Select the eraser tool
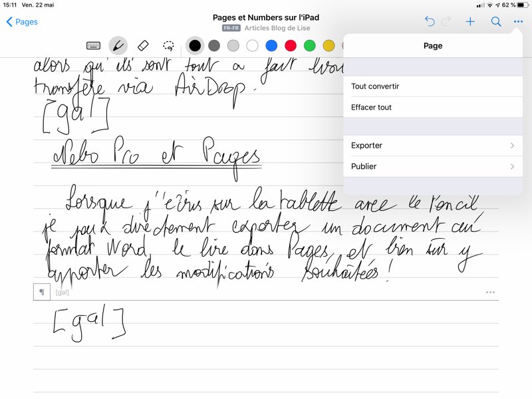532x399 pixels. coord(143,46)
